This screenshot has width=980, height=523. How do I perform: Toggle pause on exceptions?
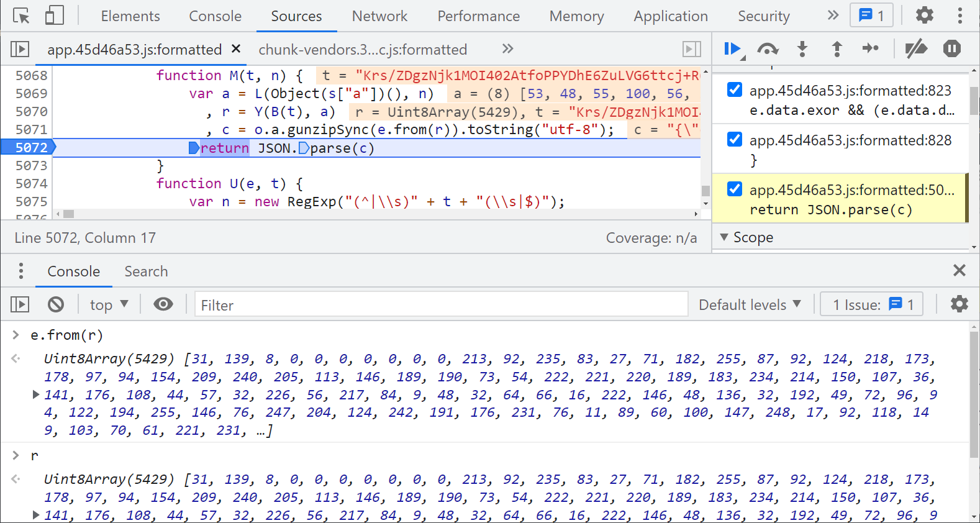[951, 48]
